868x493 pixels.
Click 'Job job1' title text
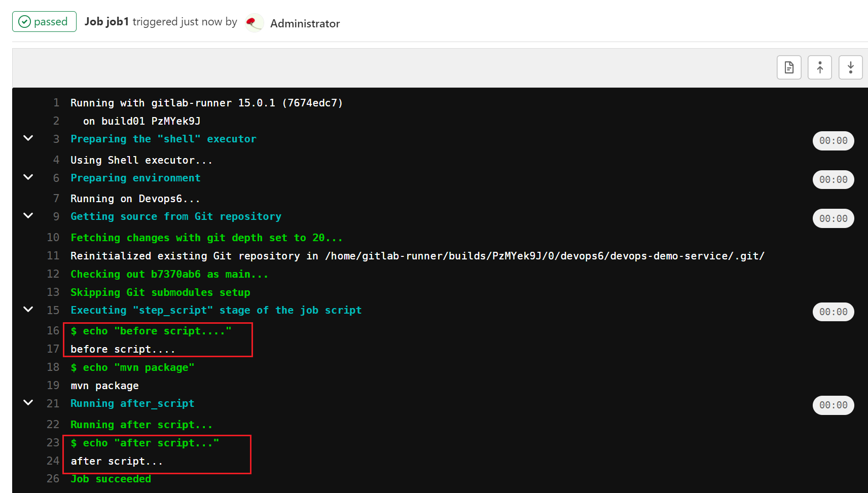(106, 22)
